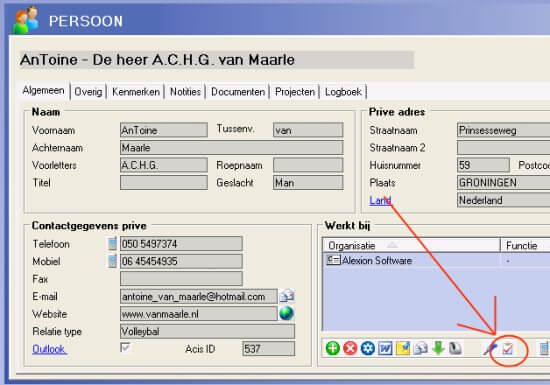Click the phone icon next to Telefoon
The height and width of the screenshot is (385, 550).
point(112,243)
